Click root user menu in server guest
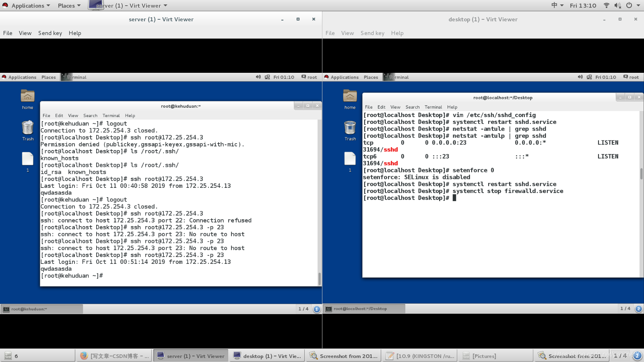 point(309,77)
